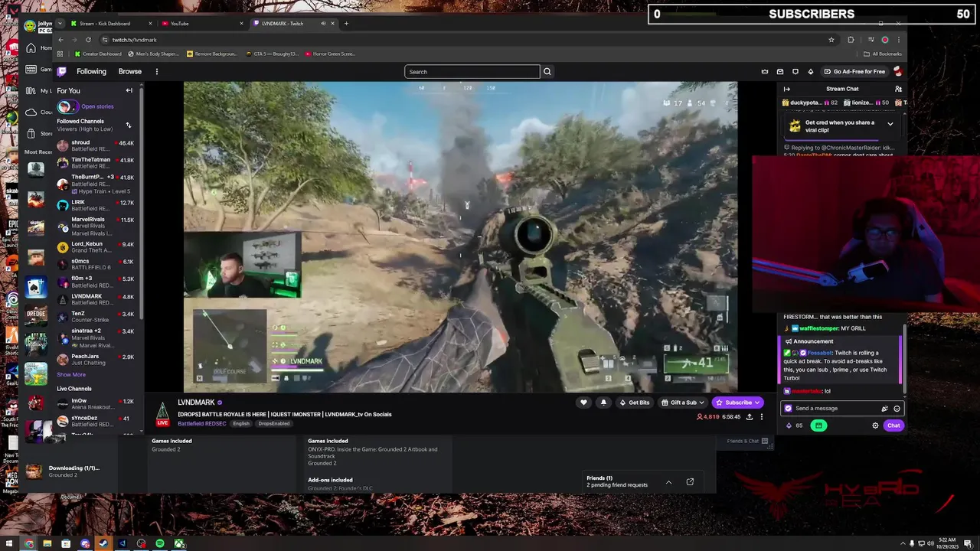Open LIRIK's channel in the sidebar
Screen dimensions: 980x551
(96, 205)
